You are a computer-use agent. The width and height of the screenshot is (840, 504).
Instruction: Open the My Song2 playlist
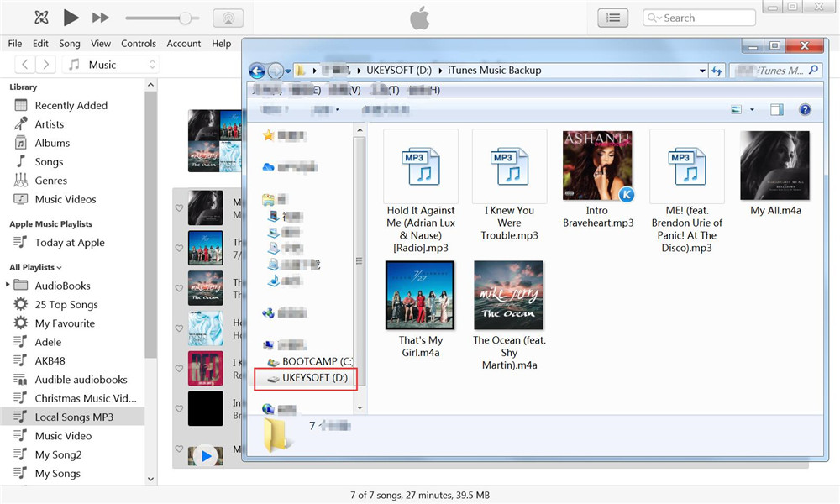click(59, 454)
